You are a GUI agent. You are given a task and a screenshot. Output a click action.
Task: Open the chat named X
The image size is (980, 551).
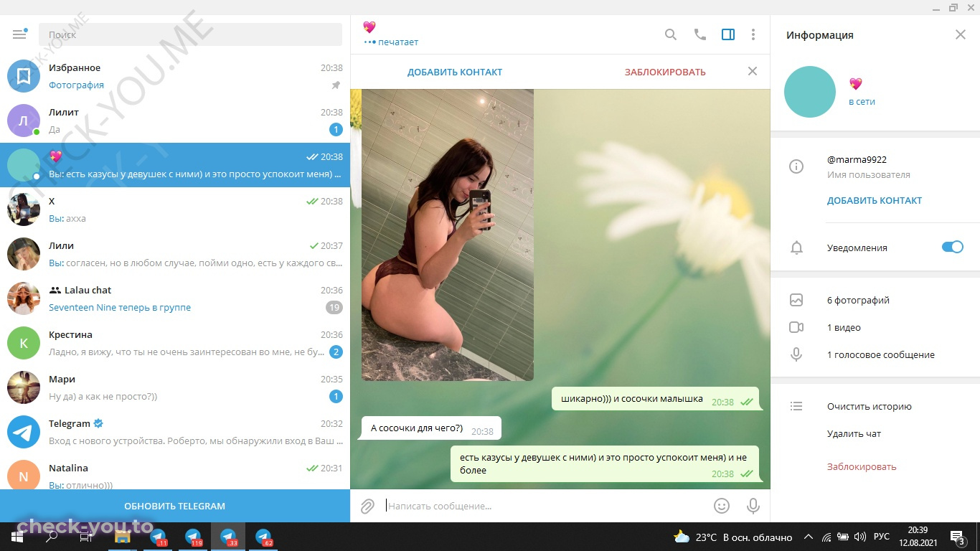(175, 209)
